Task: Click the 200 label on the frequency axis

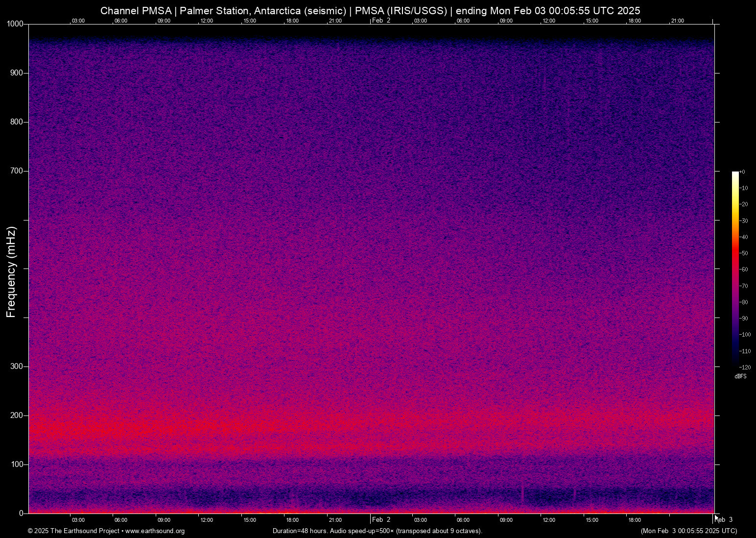Action: [x=17, y=416]
